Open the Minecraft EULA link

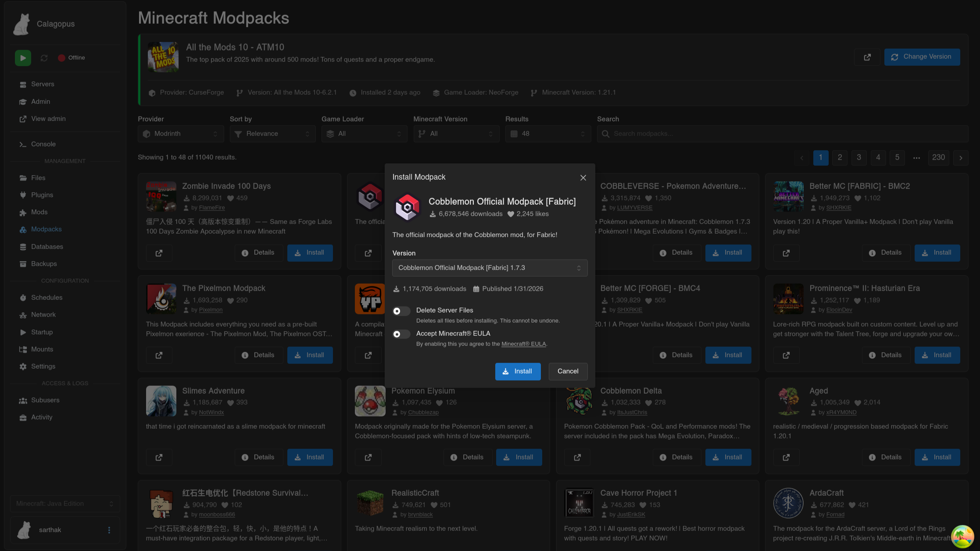[523, 344]
